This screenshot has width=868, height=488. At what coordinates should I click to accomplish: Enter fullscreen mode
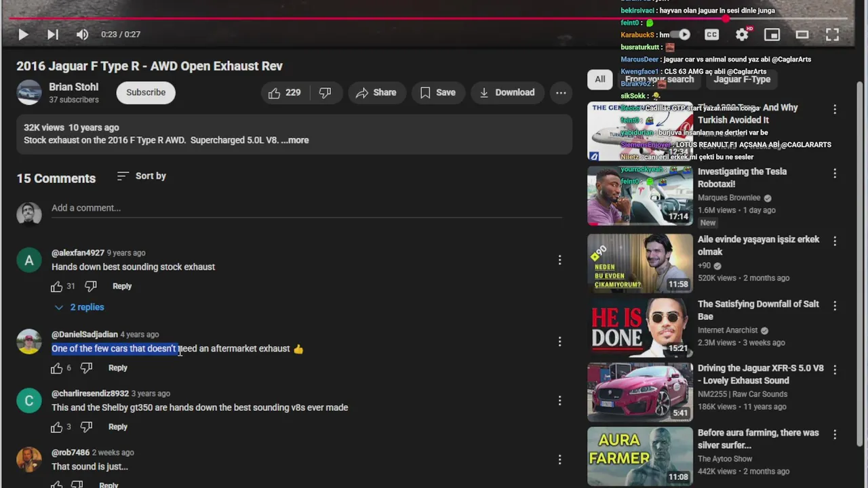click(833, 35)
